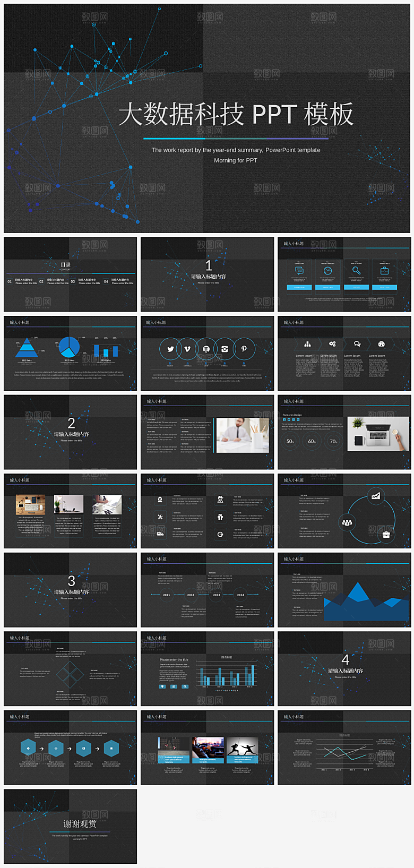
Task: Click the first blue hexagon in process flow
Action: [28, 748]
